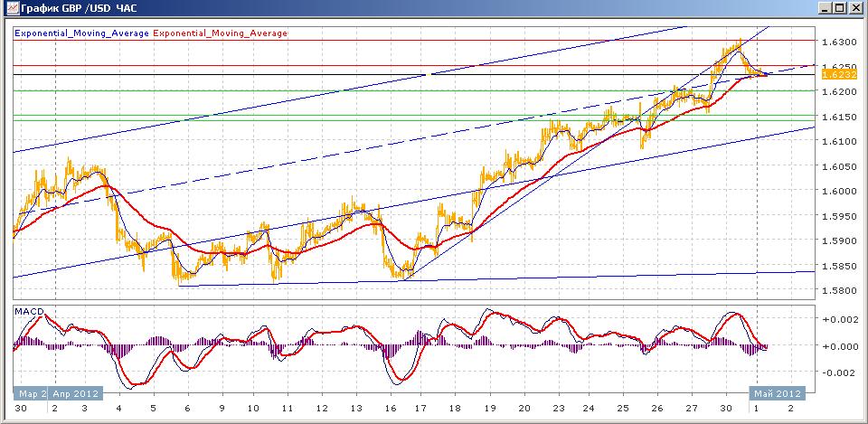Click date 9 on the time axis
This screenshot has width=868, height=424.
coord(222,408)
